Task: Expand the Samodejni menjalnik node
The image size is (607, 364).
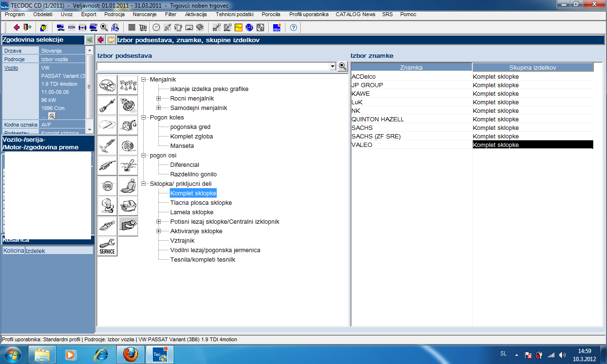Action: pos(159,108)
